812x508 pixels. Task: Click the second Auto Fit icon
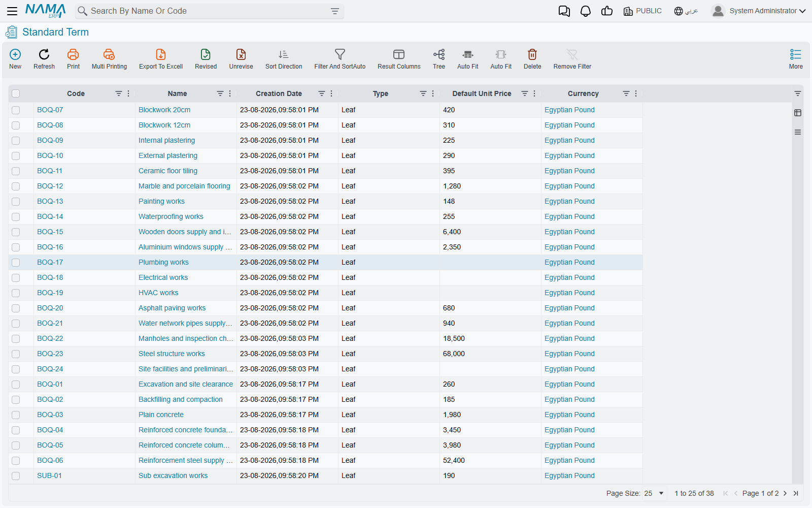[x=501, y=54]
